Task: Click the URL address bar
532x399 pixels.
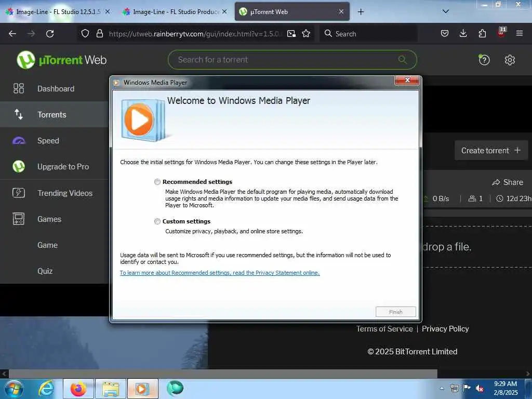Action: coord(195,34)
